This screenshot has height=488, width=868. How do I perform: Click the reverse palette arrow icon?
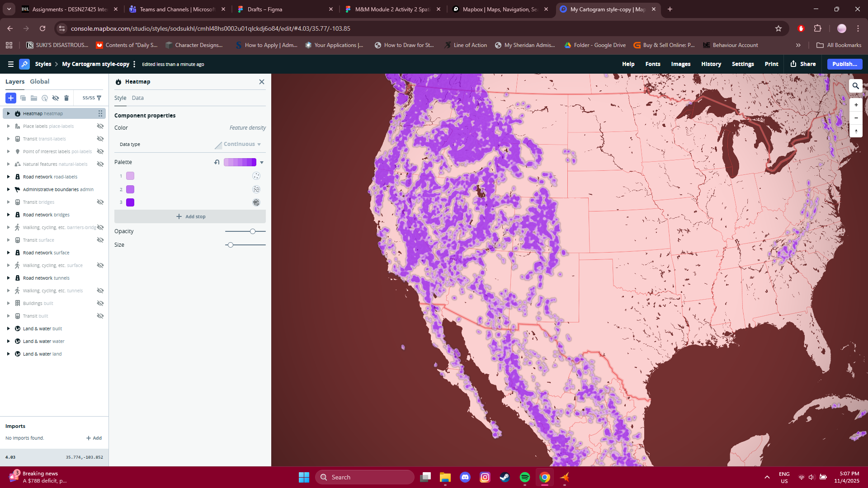pyautogui.click(x=217, y=162)
